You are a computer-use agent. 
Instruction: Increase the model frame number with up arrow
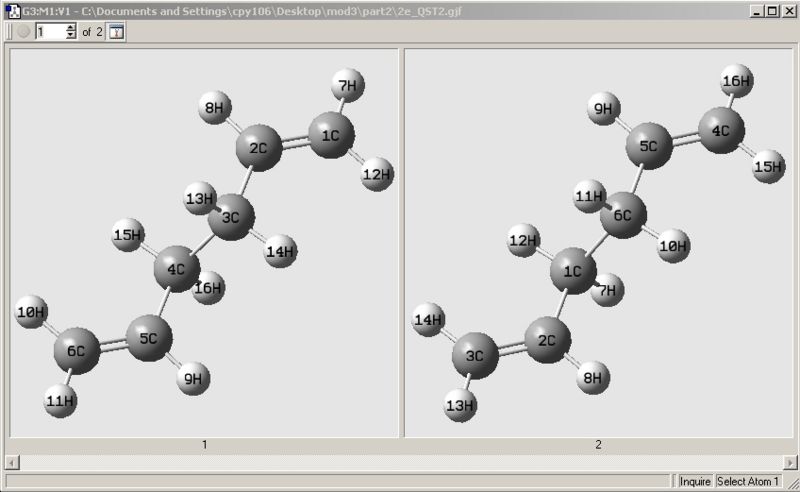[x=71, y=28]
